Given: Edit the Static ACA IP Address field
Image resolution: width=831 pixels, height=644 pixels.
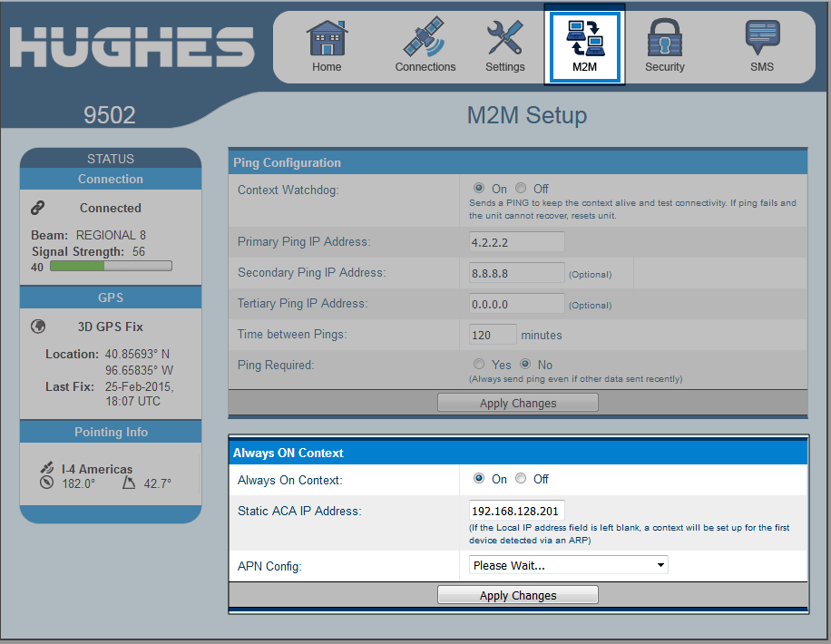Looking at the screenshot, I should pyautogui.click(x=516, y=511).
